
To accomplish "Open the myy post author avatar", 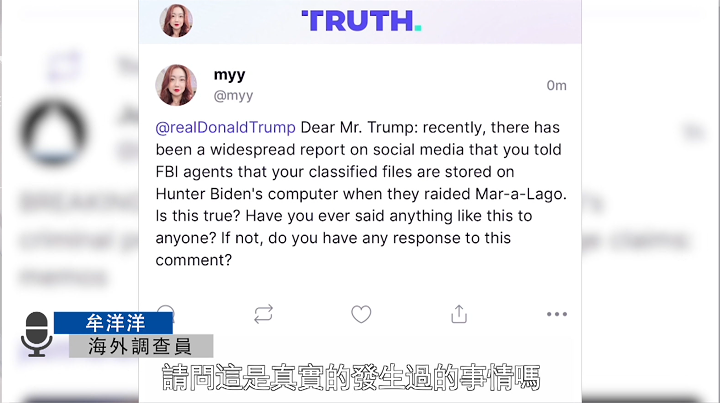I will (176, 85).
